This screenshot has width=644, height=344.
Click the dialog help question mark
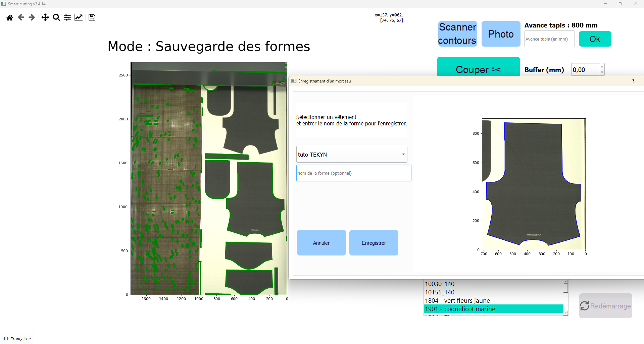(633, 81)
